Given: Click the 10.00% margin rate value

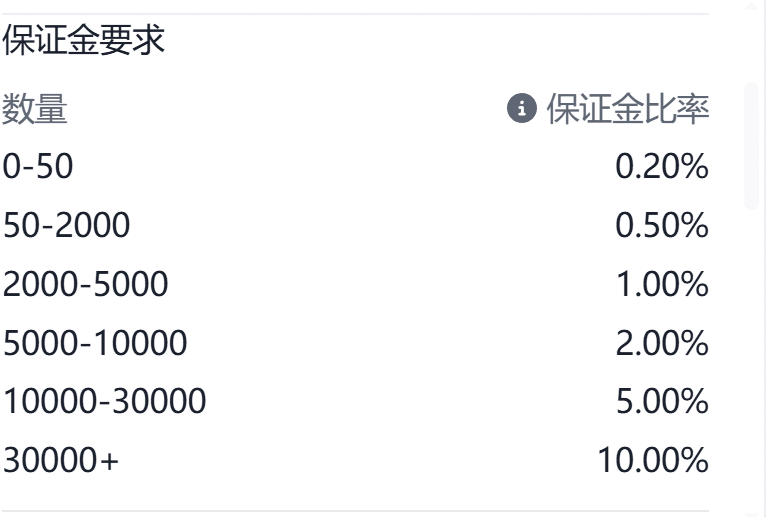Looking at the screenshot, I should pos(652,460).
